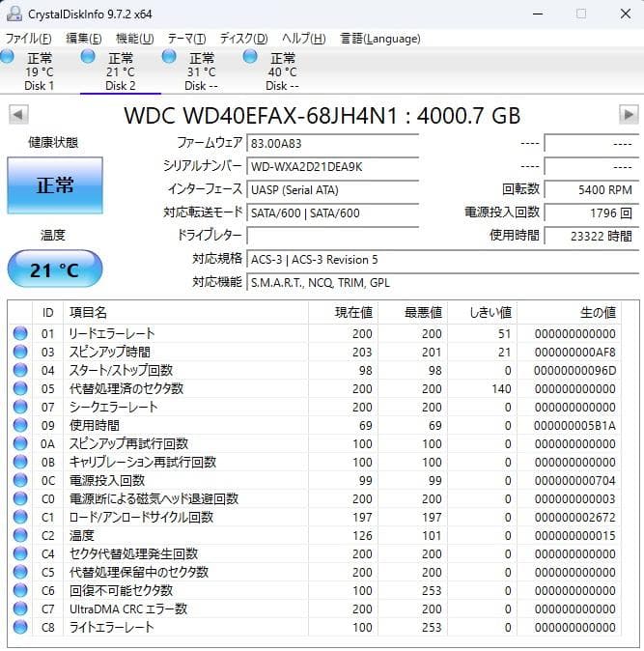
Task: Select raw value 000000005B1A
Action: 574,426
